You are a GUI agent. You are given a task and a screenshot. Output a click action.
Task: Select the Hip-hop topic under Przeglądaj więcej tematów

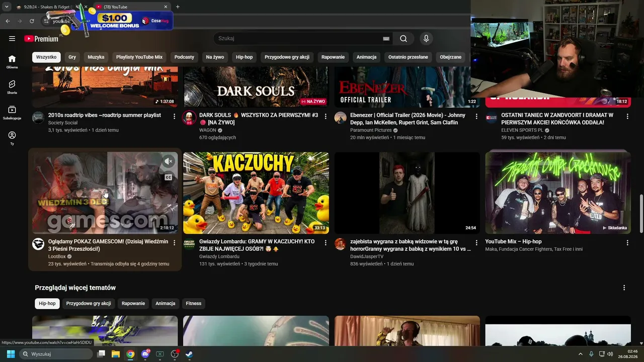[x=47, y=304]
